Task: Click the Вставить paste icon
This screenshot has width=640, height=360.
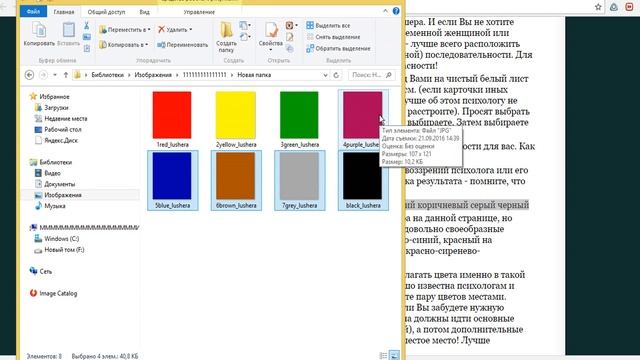Action: point(68,31)
